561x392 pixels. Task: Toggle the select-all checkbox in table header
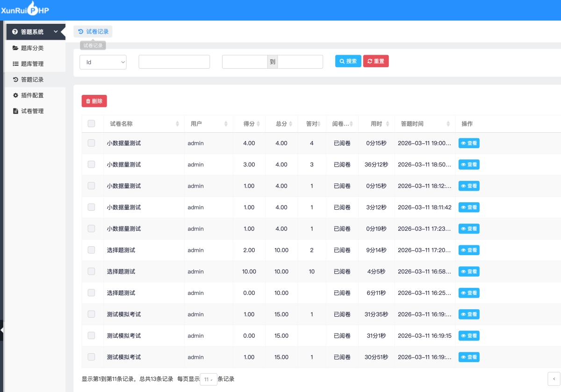point(91,124)
